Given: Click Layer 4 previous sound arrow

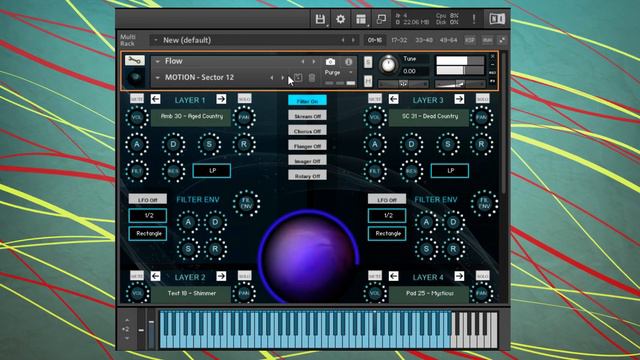Looking at the screenshot, I should tap(393, 276).
